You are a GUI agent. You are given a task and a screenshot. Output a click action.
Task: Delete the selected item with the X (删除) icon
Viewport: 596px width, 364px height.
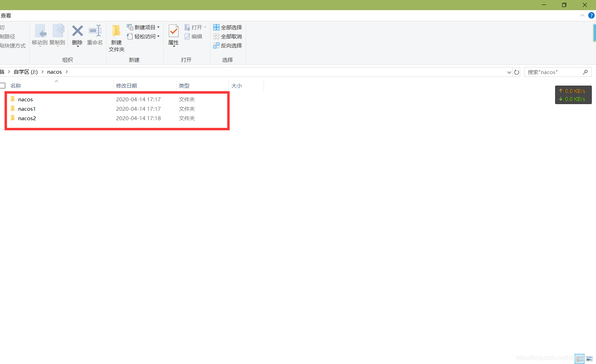(x=77, y=31)
